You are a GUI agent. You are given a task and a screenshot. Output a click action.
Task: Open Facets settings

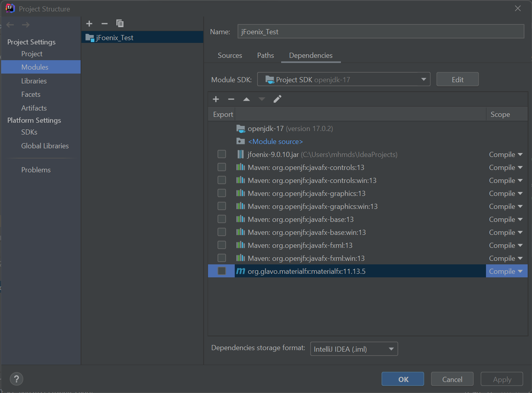click(x=31, y=94)
